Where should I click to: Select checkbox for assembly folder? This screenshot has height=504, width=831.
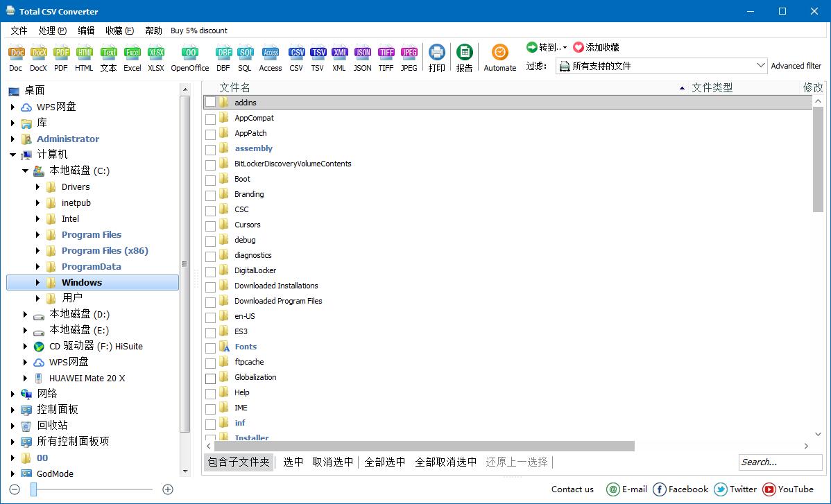tap(210, 150)
